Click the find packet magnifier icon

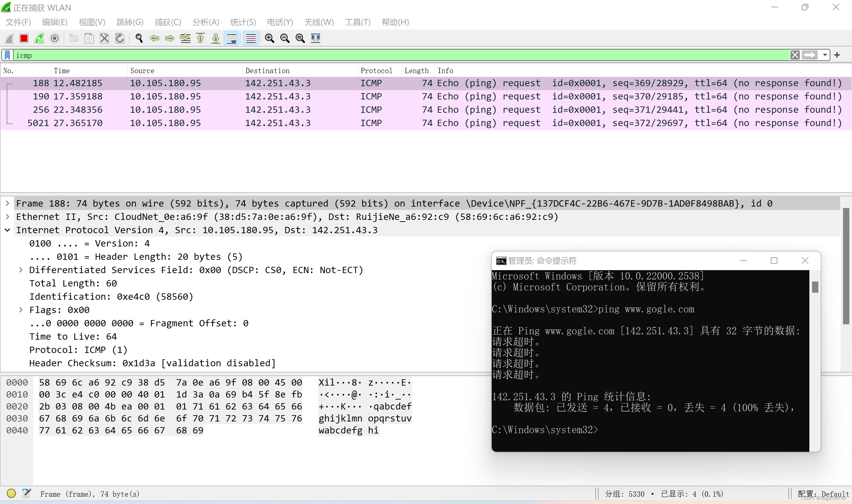click(139, 38)
